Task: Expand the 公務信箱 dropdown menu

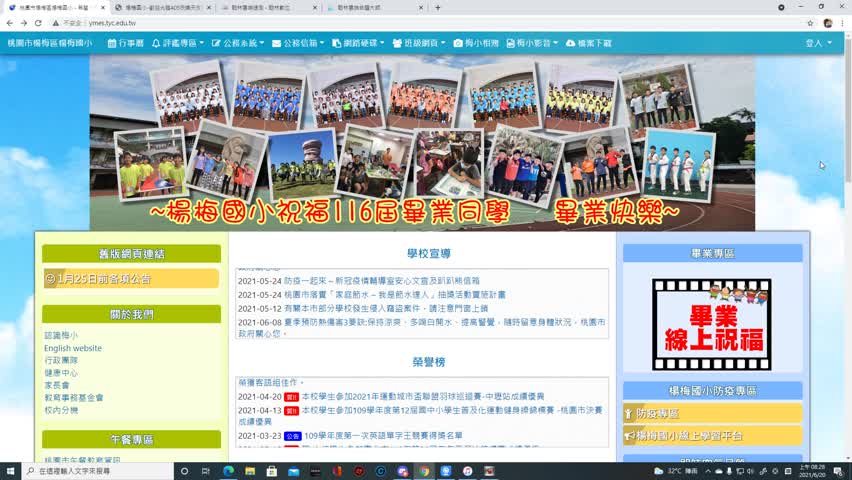Action: coord(304,43)
